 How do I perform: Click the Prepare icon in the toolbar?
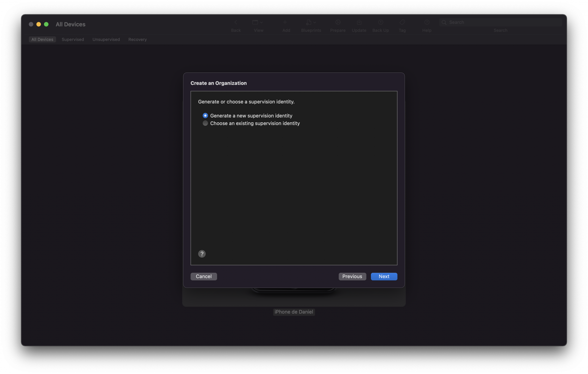337,22
